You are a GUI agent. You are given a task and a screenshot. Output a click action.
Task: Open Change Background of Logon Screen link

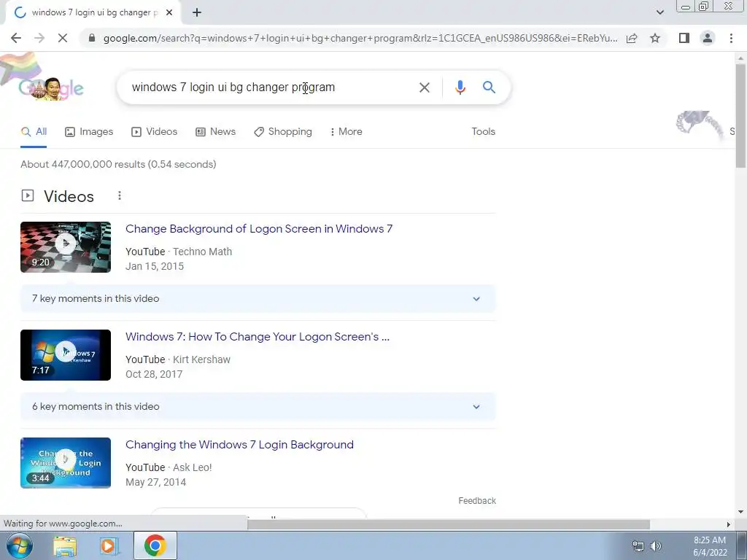point(259,229)
